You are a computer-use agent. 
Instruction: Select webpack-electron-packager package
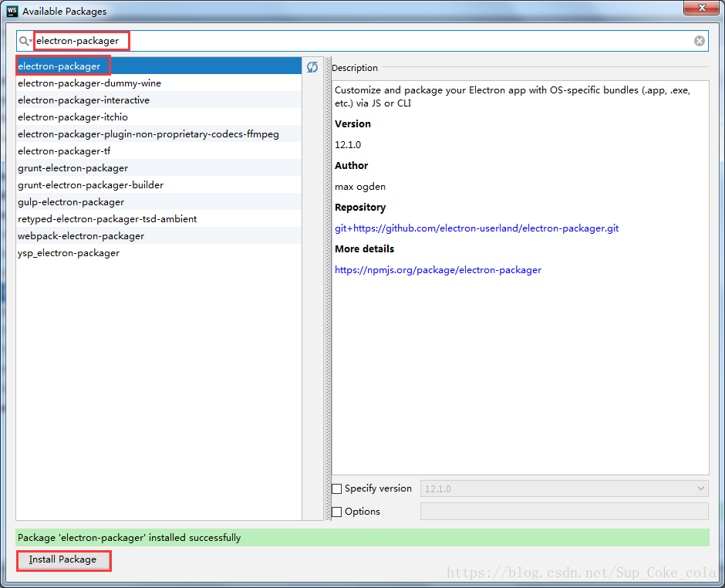click(159, 236)
